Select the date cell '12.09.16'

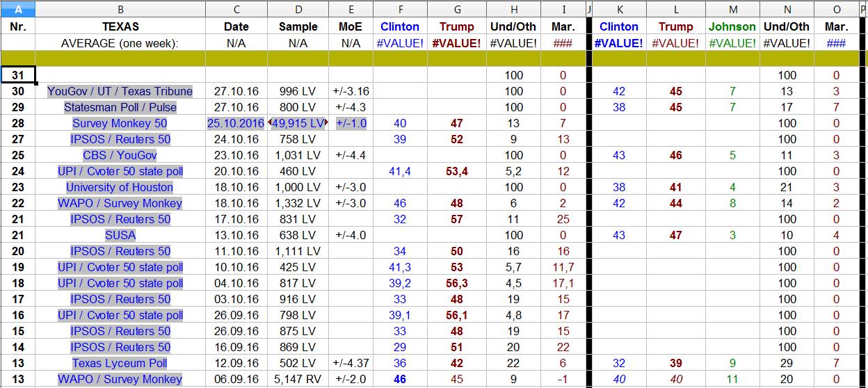pos(236,363)
